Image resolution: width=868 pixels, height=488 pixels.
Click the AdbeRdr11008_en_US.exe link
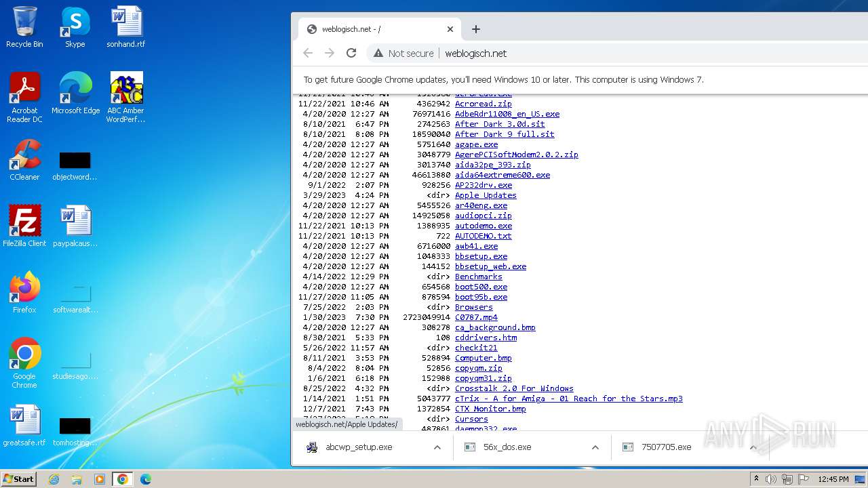click(x=507, y=114)
